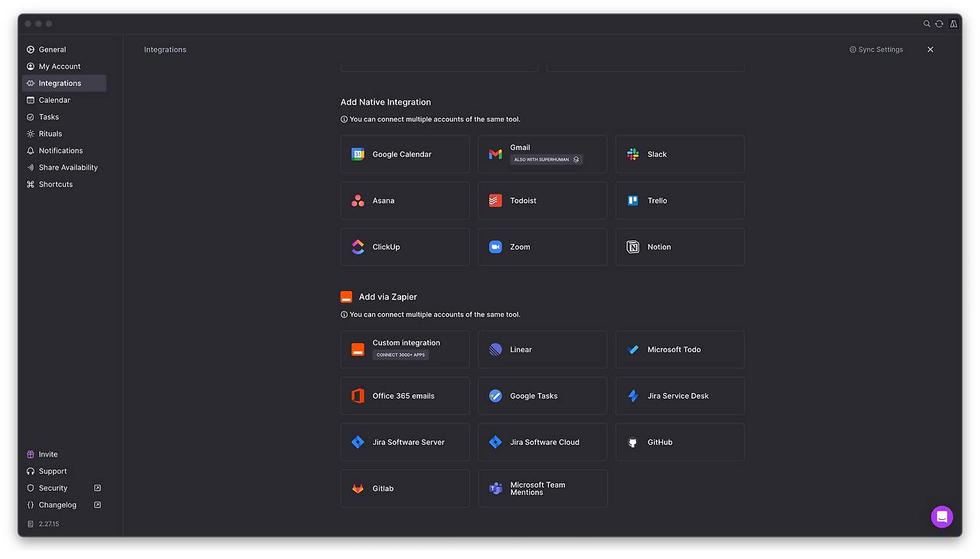Open Share Availability settings

[x=64, y=168]
